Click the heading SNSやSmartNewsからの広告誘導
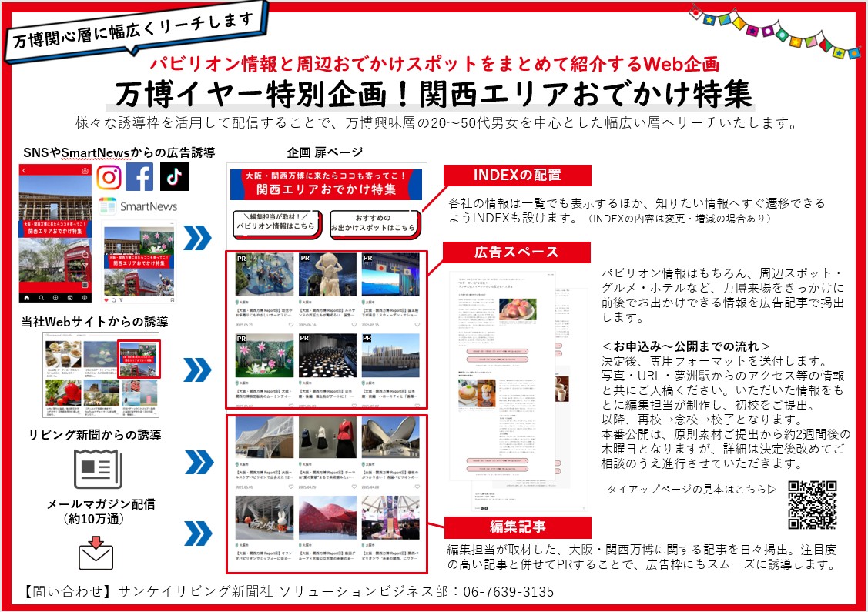This screenshot has width=868, height=612. pyautogui.click(x=119, y=152)
